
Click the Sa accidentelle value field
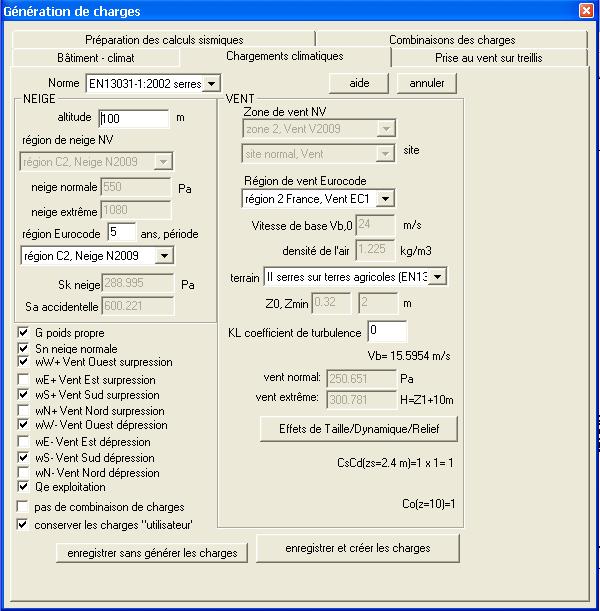click(x=137, y=306)
